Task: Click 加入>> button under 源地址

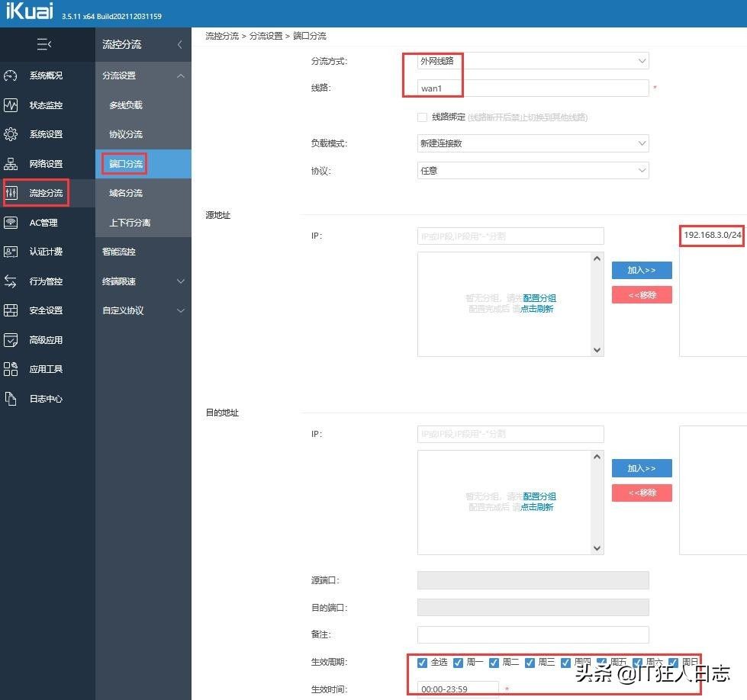Action: pyautogui.click(x=642, y=270)
